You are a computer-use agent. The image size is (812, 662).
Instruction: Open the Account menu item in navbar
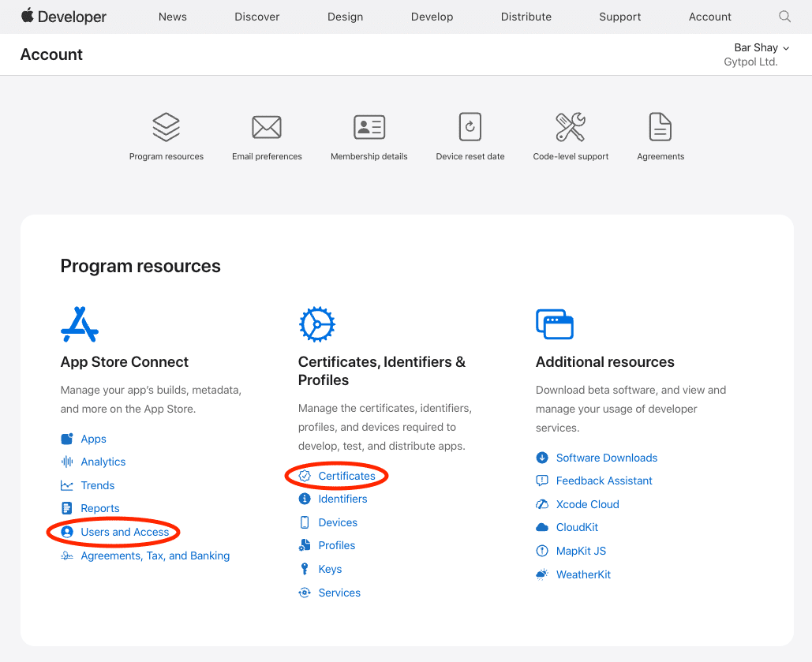click(710, 17)
